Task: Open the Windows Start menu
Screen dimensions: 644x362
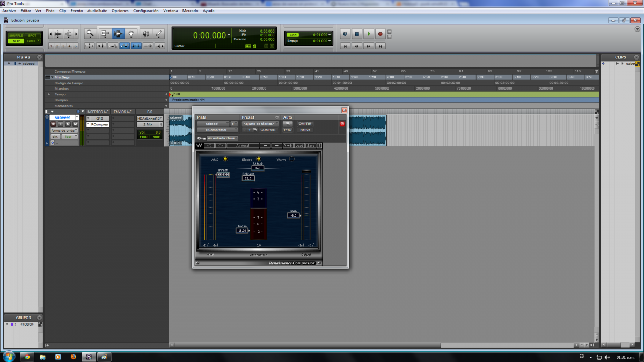Action: tap(9, 356)
